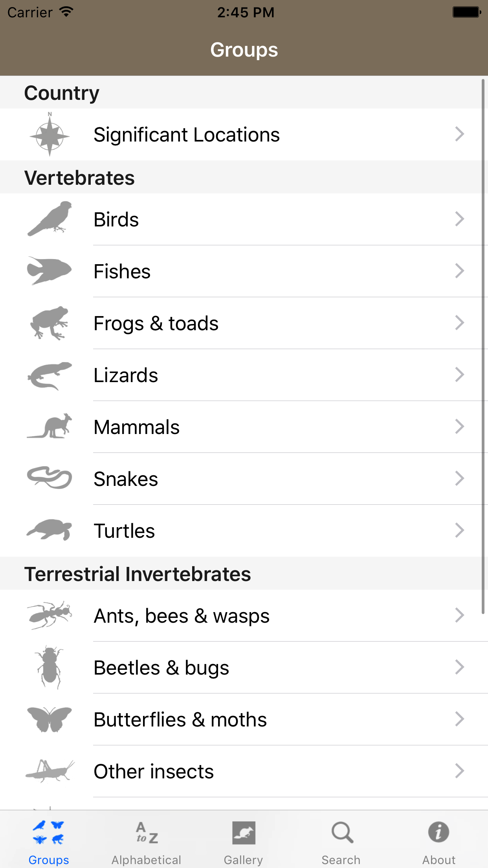
Task: Tap the beetle silhouette icon
Action: pyautogui.click(x=50, y=667)
